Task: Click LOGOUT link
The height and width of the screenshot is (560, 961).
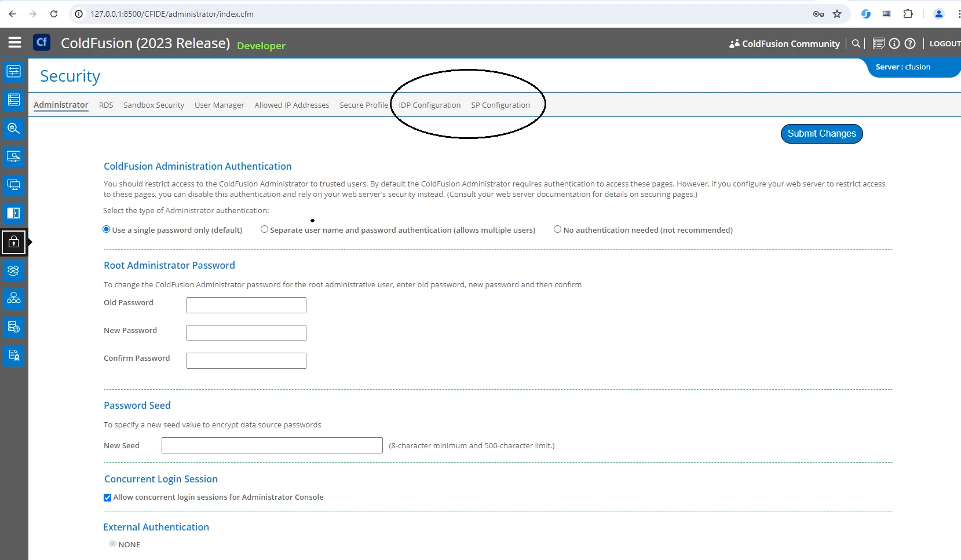Action: pyautogui.click(x=945, y=43)
